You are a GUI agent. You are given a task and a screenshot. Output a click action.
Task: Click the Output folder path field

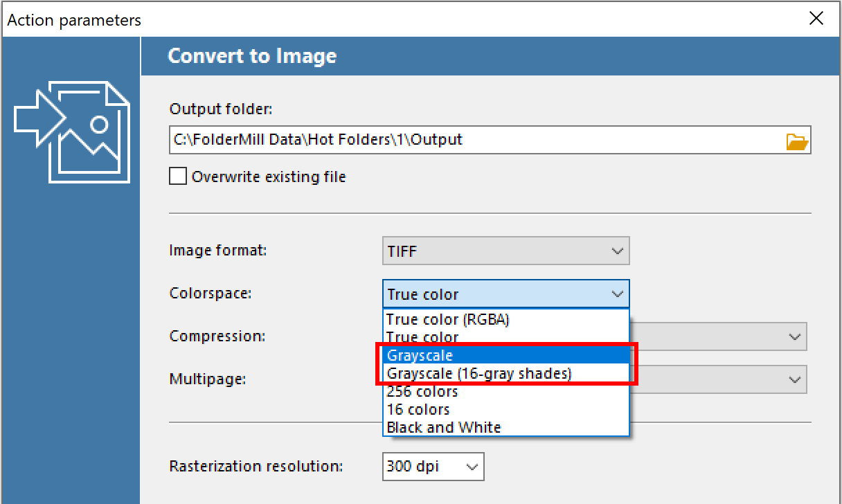[x=477, y=140]
